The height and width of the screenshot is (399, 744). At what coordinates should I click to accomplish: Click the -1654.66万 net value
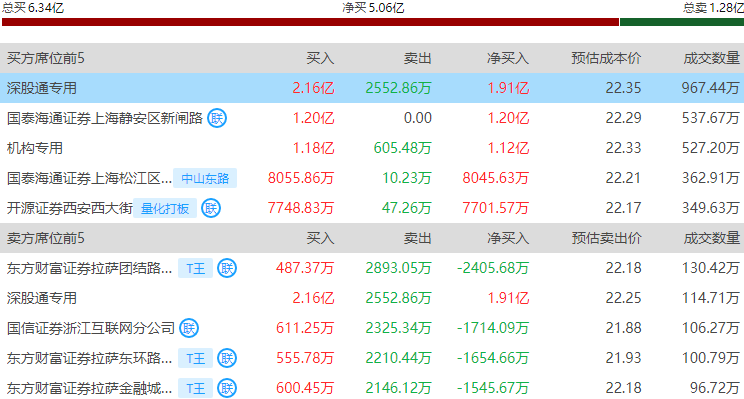coord(493,358)
